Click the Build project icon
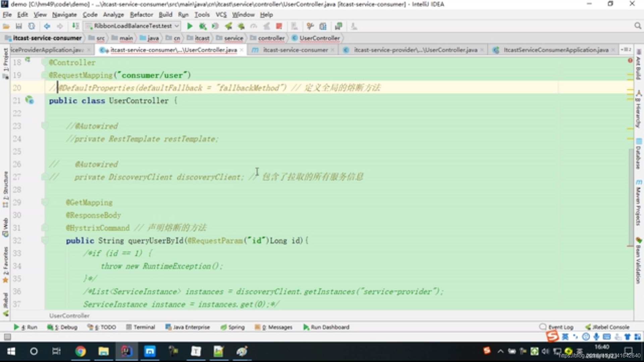 [75, 26]
